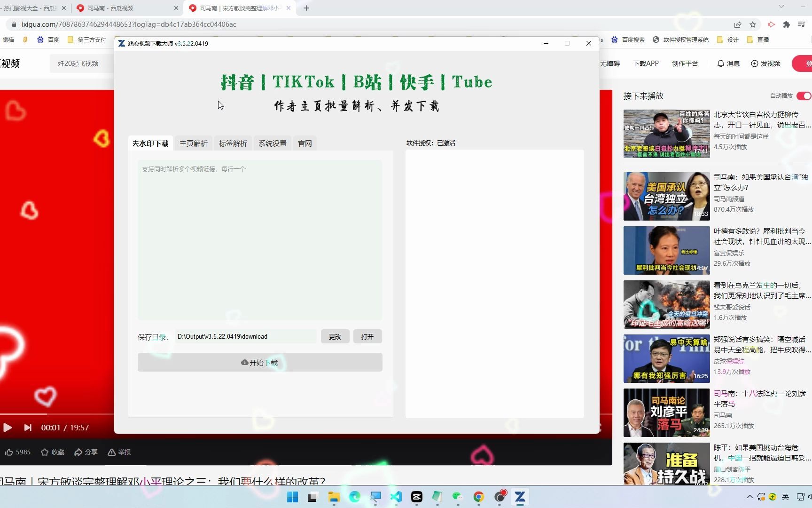Click the empty download results panel
Image resolution: width=812 pixels, height=508 pixels.
[x=494, y=284]
